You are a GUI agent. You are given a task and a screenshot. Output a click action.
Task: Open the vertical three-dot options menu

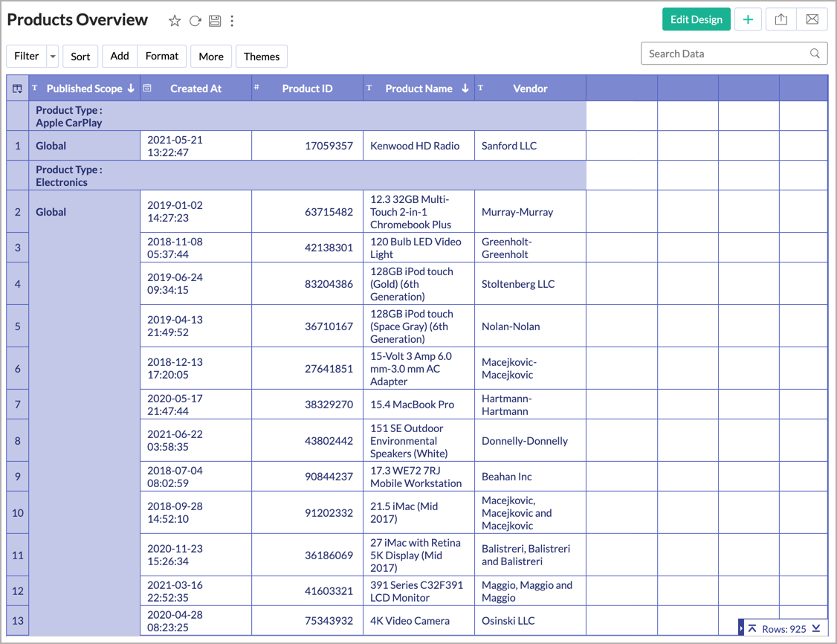click(x=233, y=21)
